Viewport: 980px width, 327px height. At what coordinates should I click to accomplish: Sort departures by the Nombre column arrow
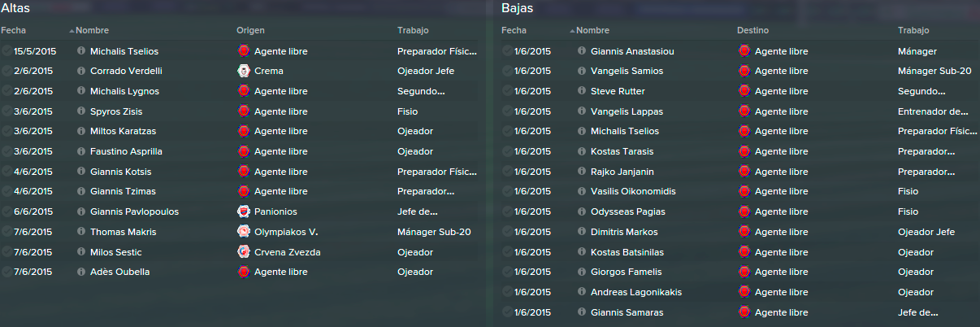572,31
